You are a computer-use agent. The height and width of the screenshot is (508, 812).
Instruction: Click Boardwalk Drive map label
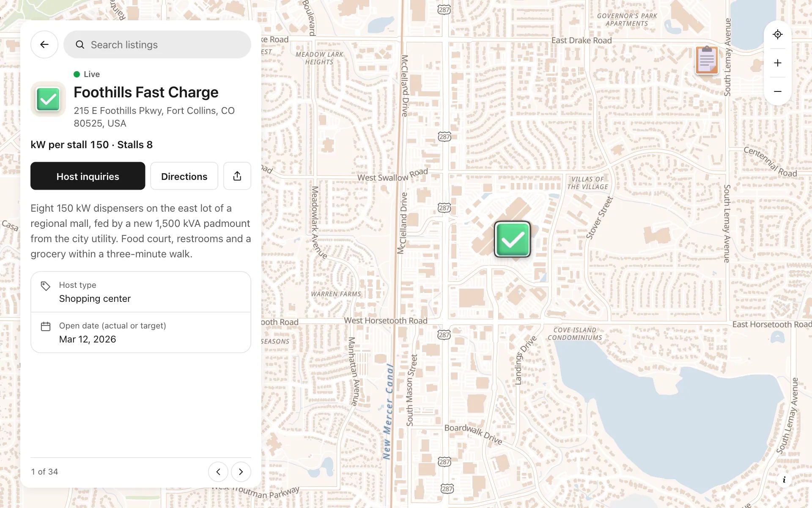(x=473, y=434)
